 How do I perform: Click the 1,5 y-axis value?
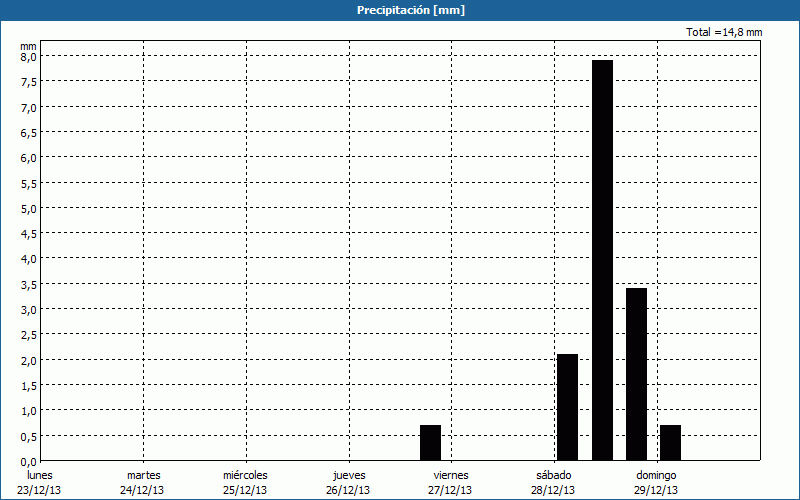tap(29, 386)
